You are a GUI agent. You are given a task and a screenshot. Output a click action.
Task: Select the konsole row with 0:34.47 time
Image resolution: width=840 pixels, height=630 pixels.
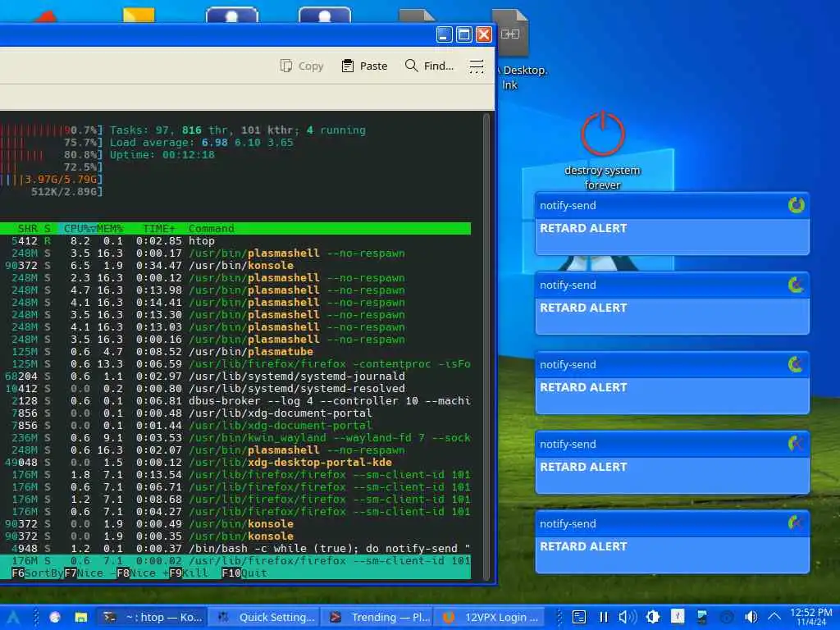pos(235,266)
